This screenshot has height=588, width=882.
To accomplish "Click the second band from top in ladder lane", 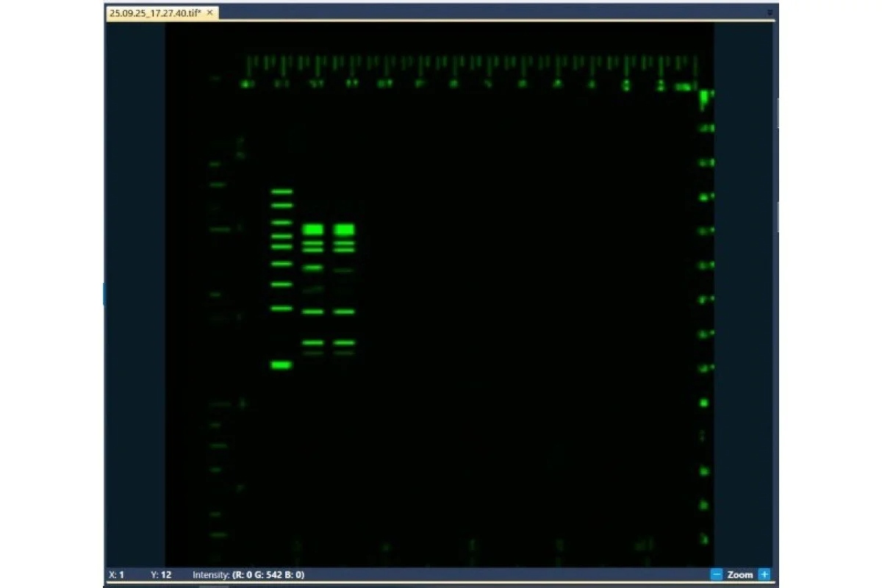I will (281, 205).
